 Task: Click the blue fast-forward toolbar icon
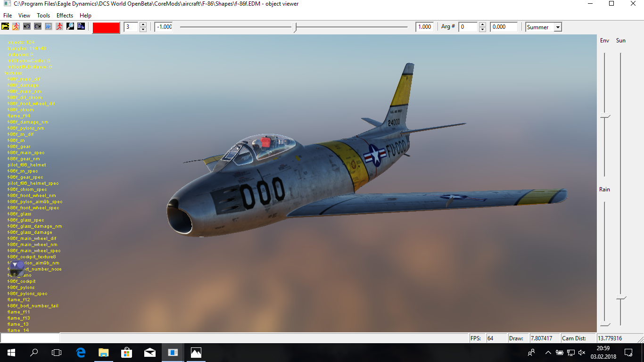click(x=49, y=27)
